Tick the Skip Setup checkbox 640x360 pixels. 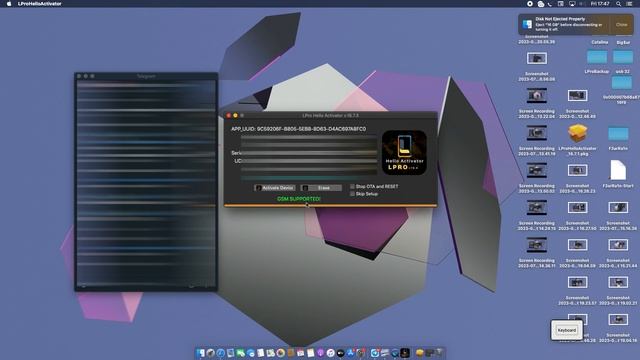pyautogui.click(x=352, y=194)
